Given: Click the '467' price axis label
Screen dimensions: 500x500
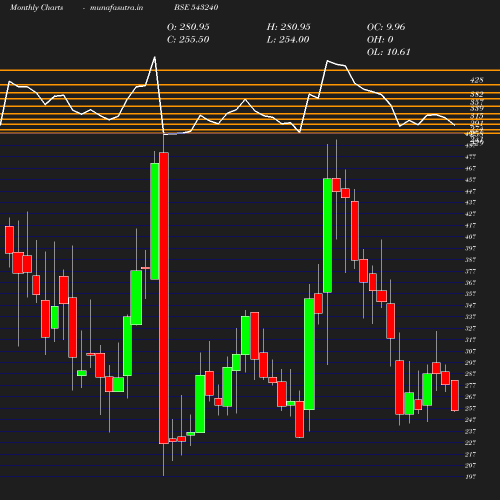Looking at the screenshot, I should click(x=470, y=168).
